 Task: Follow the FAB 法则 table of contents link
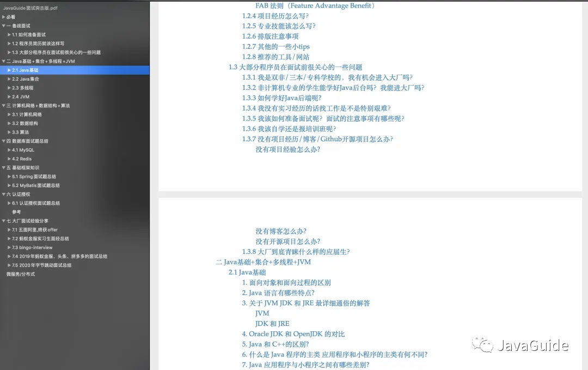[315, 5]
